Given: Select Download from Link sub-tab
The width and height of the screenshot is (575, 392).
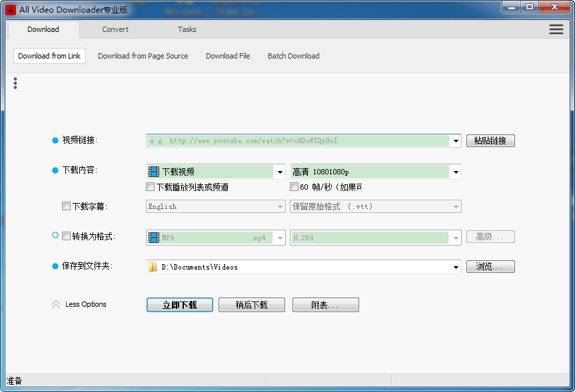Looking at the screenshot, I should tap(49, 56).
